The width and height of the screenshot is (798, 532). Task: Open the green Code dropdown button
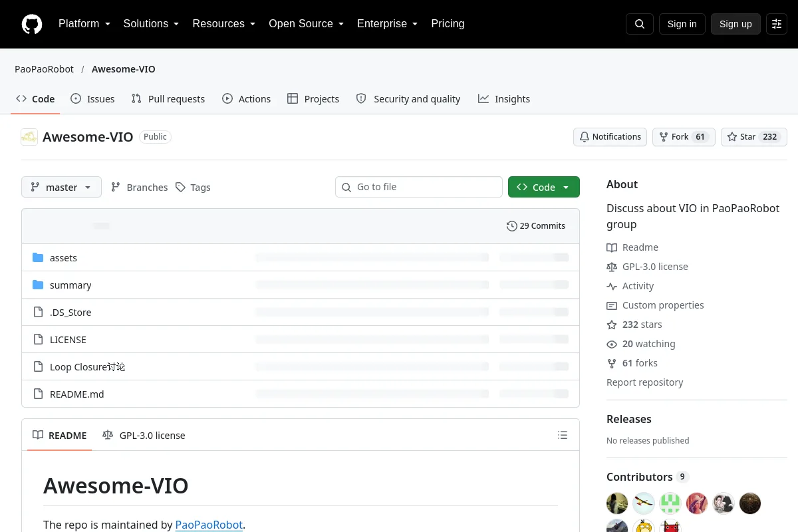pos(544,188)
